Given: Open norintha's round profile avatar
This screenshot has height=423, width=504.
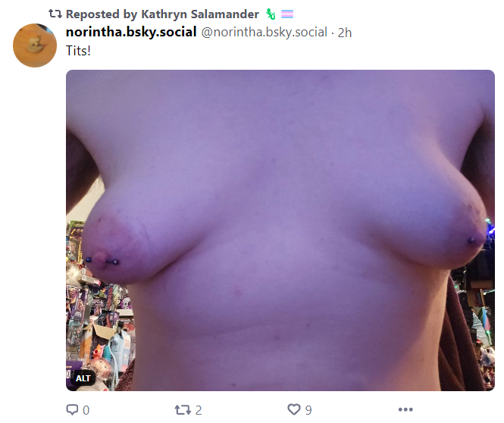Looking at the screenshot, I should tap(35, 45).
